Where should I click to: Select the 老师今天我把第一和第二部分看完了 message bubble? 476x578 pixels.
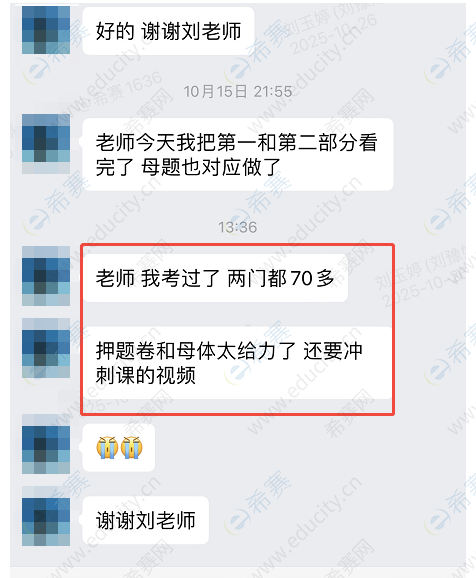[238, 154]
